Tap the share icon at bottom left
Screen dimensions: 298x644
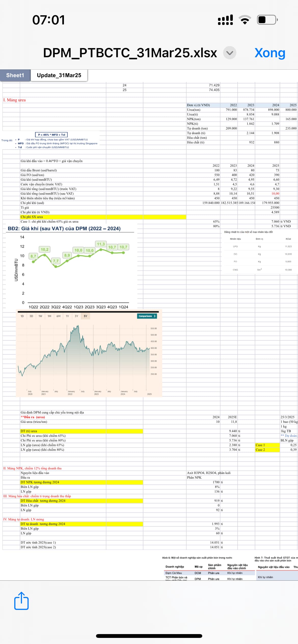point(21,601)
